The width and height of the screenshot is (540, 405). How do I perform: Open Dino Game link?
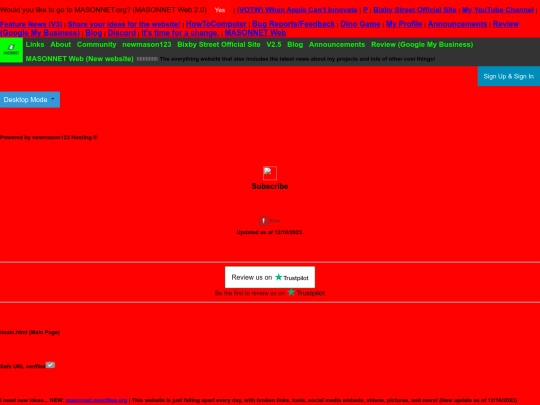pyautogui.click(x=360, y=24)
